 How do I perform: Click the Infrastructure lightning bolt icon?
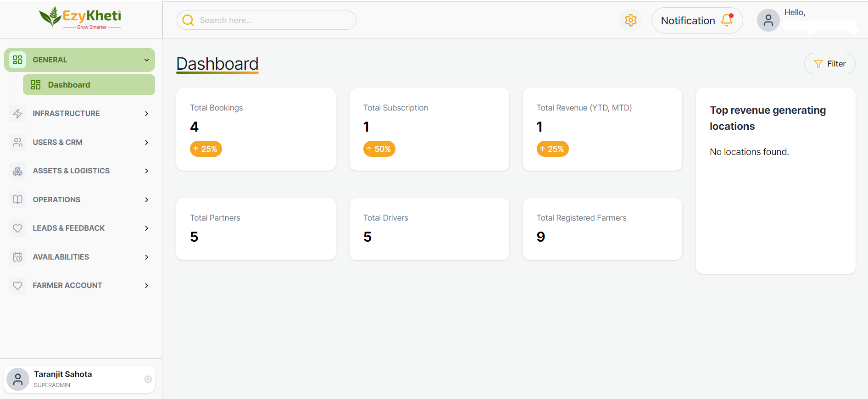click(17, 114)
